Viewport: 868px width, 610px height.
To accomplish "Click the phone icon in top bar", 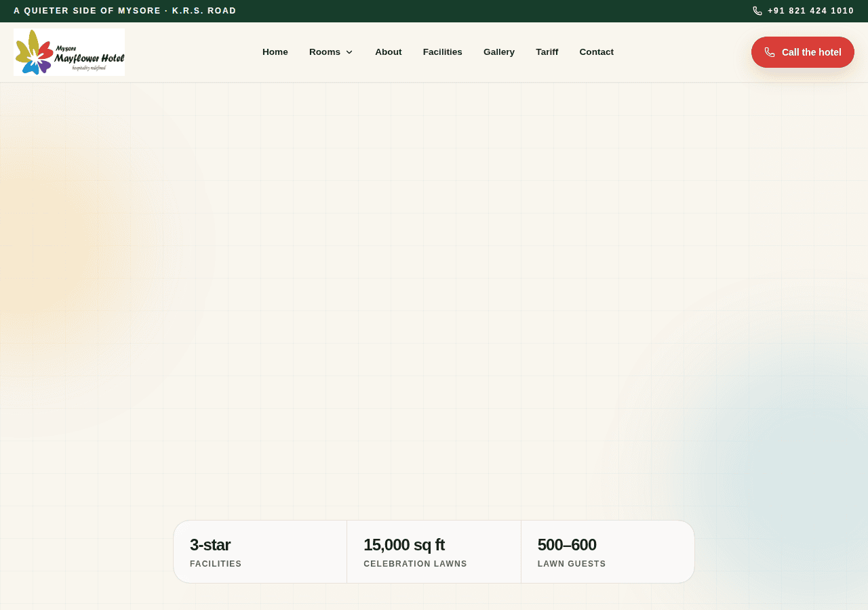I will click(x=757, y=11).
